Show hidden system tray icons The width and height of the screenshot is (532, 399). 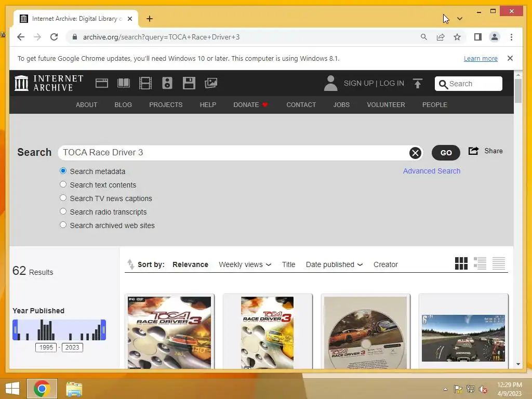click(445, 389)
